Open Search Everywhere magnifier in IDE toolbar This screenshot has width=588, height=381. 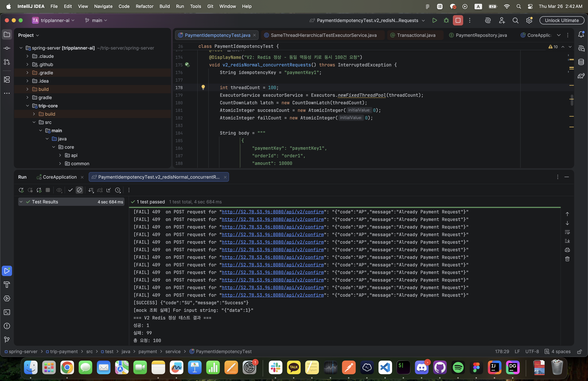(x=515, y=20)
